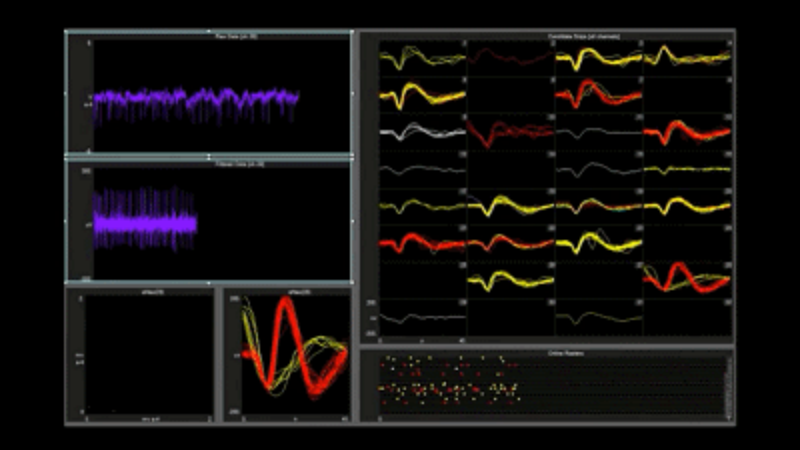Click the Raw Data purple trace plot

coord(196,100)
